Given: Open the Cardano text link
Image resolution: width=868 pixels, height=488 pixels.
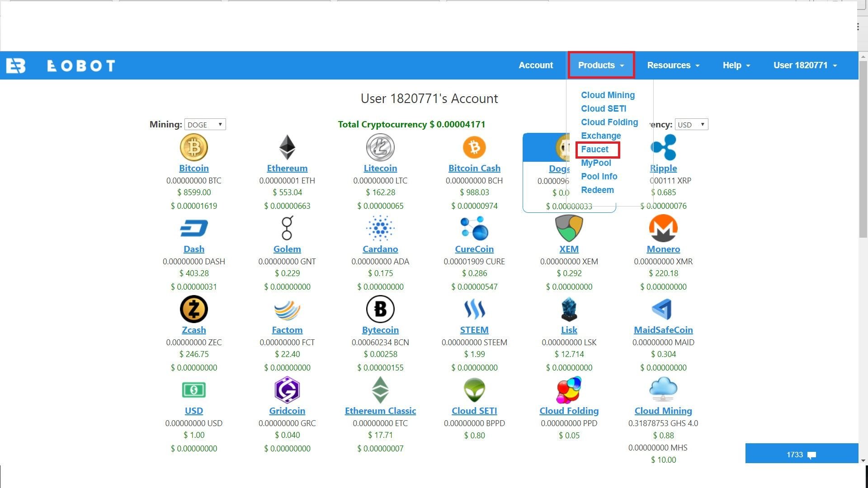Looking at the screenshot, I should click(x=380, y=249).
